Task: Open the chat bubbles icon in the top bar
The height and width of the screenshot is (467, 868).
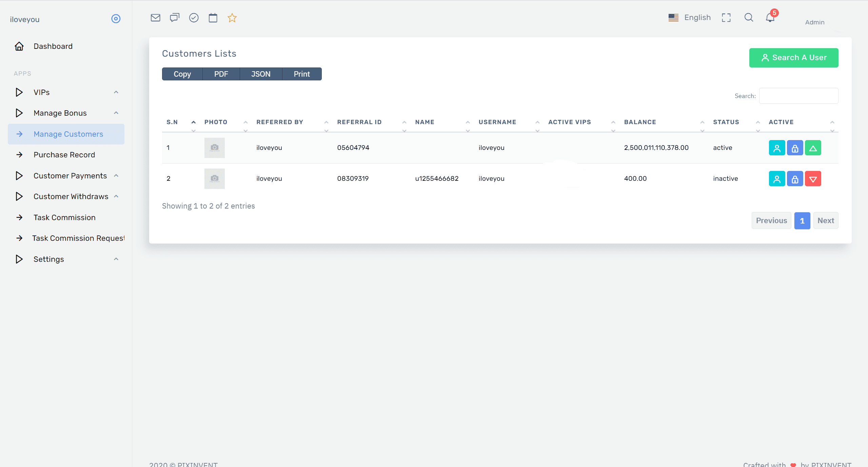Action: pyautogui.click(x=174, y=18)
